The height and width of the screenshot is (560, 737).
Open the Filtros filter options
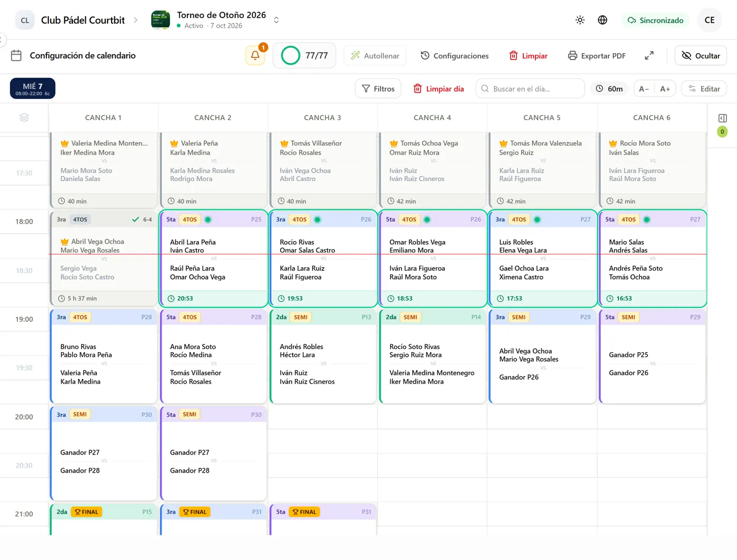(379, 89)
